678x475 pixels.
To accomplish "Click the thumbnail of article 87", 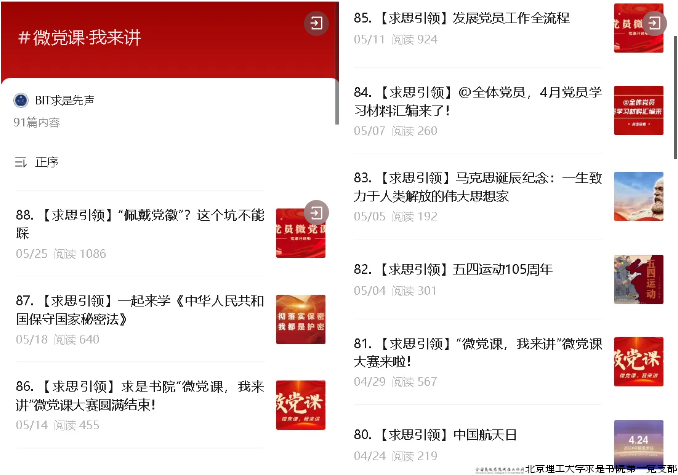I will click(301, 319).
